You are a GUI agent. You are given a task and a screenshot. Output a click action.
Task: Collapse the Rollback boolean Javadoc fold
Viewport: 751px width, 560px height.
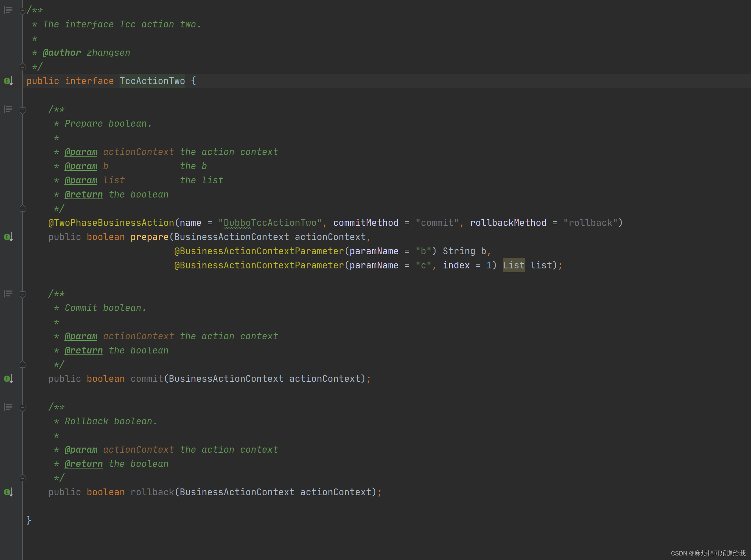[22, 408]
